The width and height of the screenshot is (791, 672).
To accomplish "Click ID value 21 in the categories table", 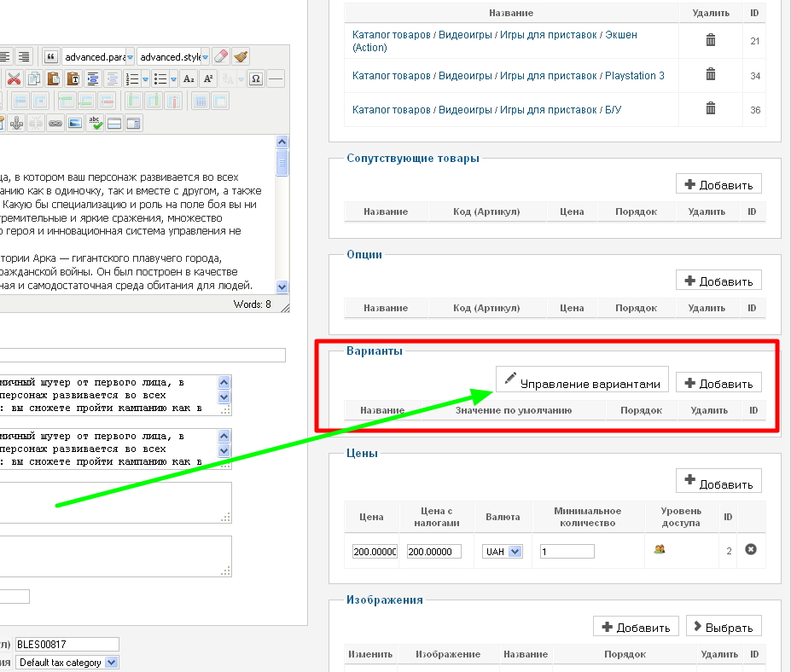I will pyautogui.click(x=754, y=41).
